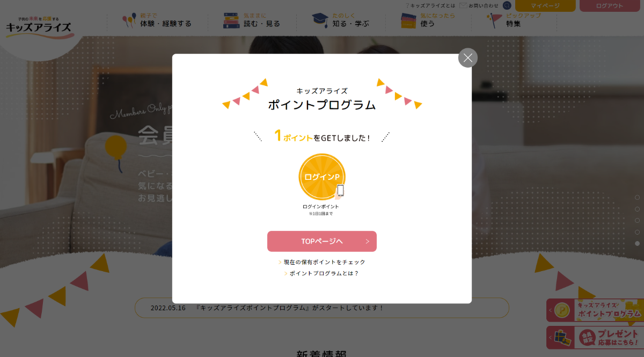Image resolution: width=644 pixels, height=357 pixels.
Task: Close the point program popup
Action: 468,58
